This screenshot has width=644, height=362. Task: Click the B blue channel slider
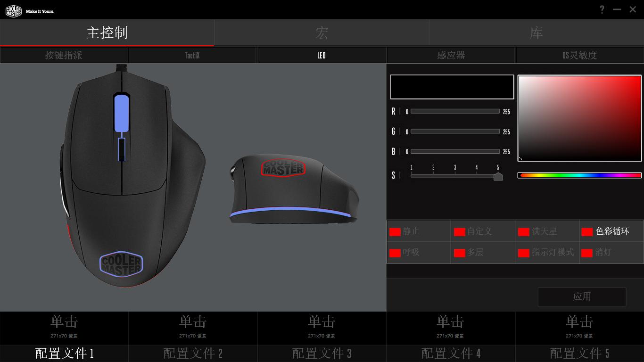455,151
